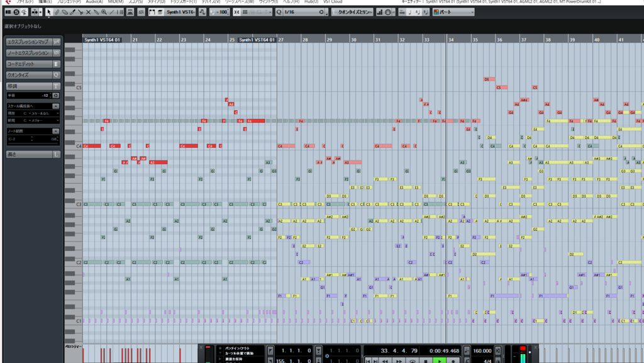Image resolution: width=644 pixels, height=363 pixels.
Task: Toggle Solo Editor S button
Action: 16,13
